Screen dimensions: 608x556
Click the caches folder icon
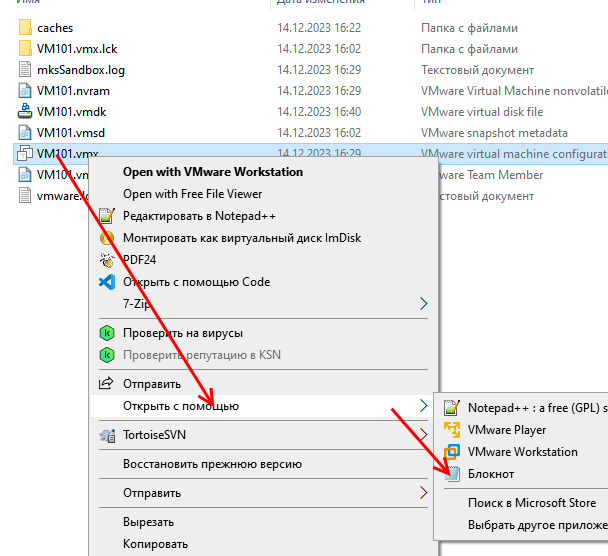point(25,28)
